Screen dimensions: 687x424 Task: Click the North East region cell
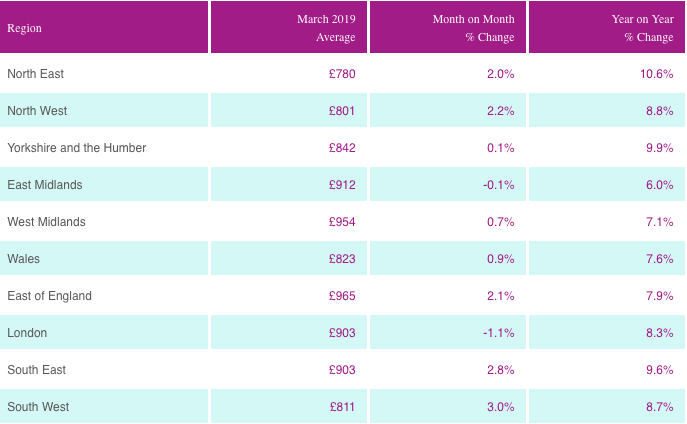point(35,74)
